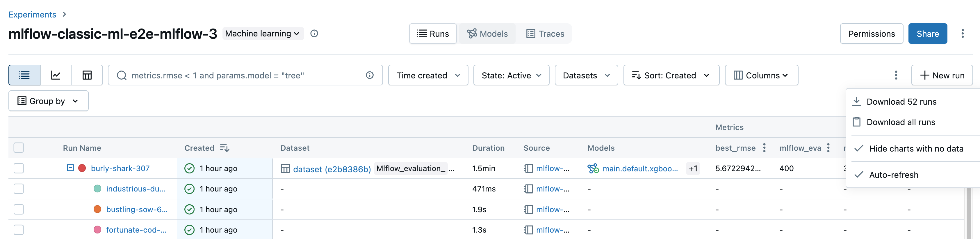Check the burly-shark-307 run checkbox
980x239 pixels.
pyautogui.click(x=19, y=168)
